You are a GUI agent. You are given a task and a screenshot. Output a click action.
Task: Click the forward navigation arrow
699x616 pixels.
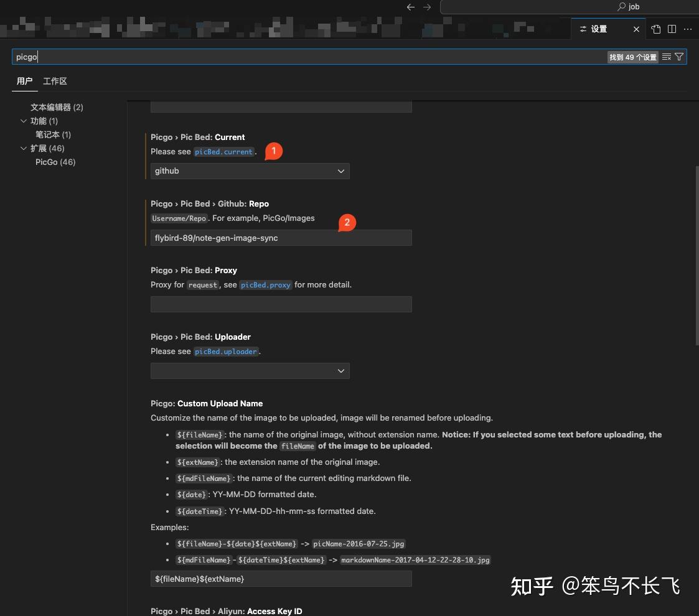(x=427, y=7)
